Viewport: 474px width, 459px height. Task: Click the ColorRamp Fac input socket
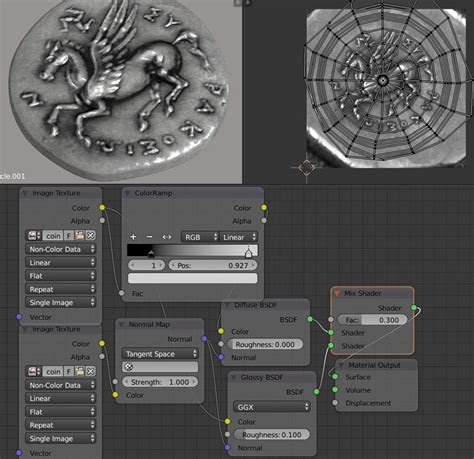pyautogui.click(x=122, y=293)
